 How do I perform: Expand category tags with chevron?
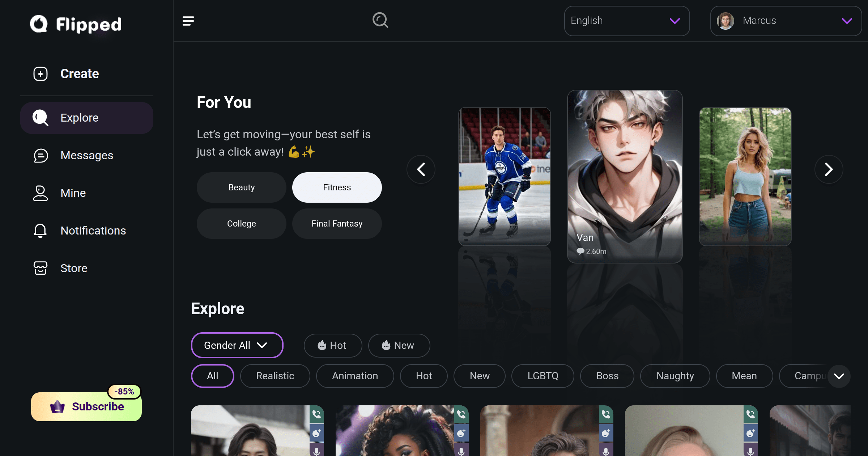click(x=839, y=376)
